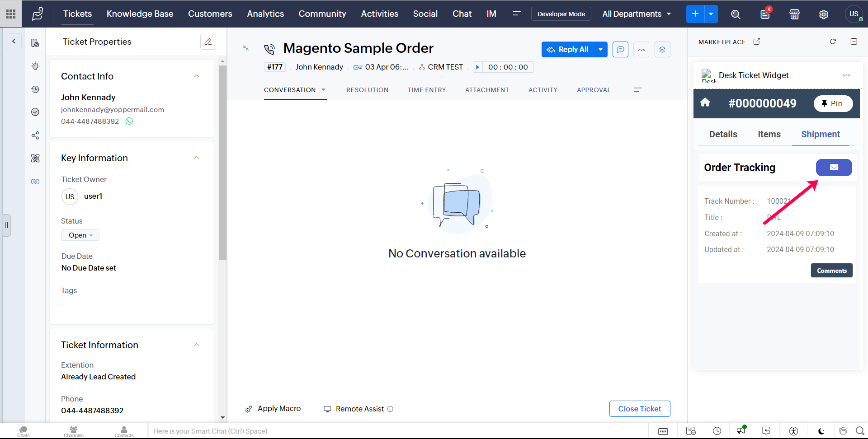Toggle night mode moon icon
868x439 pixels.
[x=821, y=431]
